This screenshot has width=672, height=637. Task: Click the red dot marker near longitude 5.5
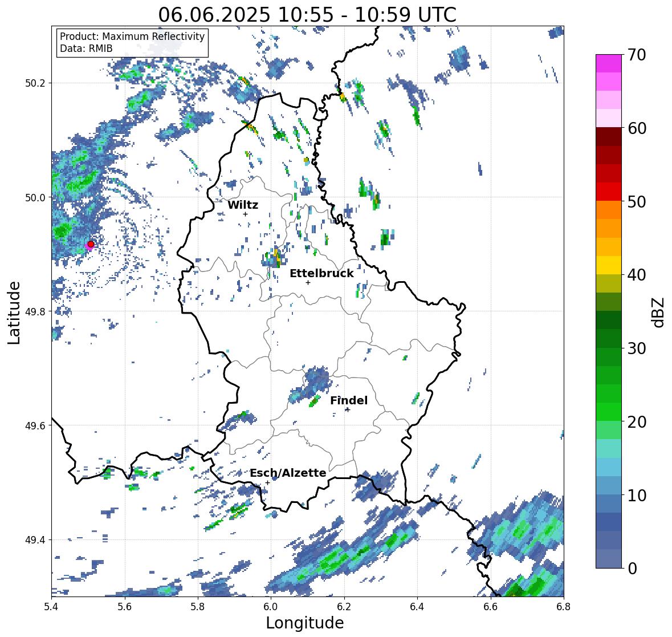tap(91, 244)
